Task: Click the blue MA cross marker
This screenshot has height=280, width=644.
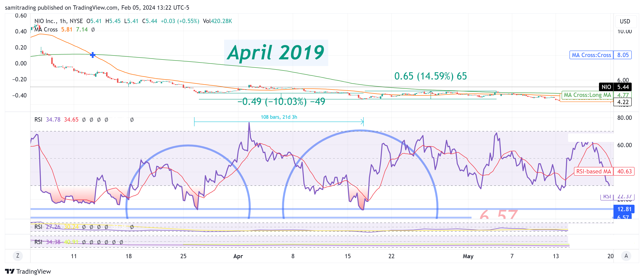Action: pyautogui.click(x=93, y=55)
